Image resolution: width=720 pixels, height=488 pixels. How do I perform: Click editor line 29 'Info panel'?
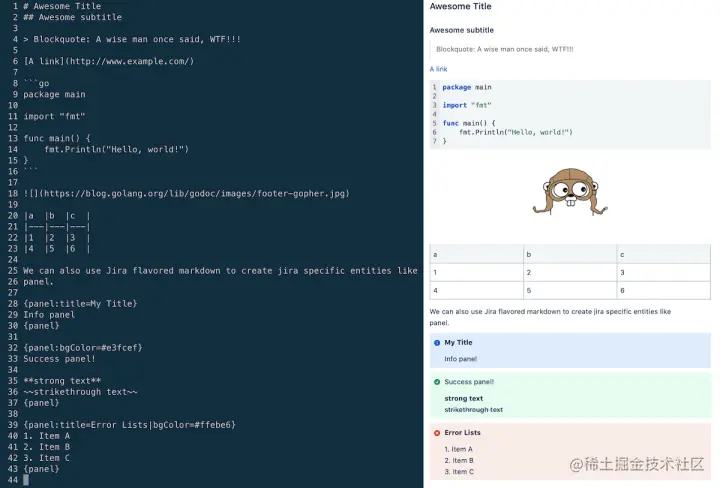49,314
